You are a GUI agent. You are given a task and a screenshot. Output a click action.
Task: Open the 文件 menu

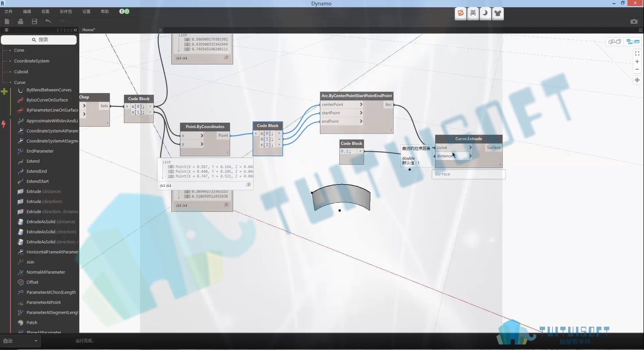8,11
